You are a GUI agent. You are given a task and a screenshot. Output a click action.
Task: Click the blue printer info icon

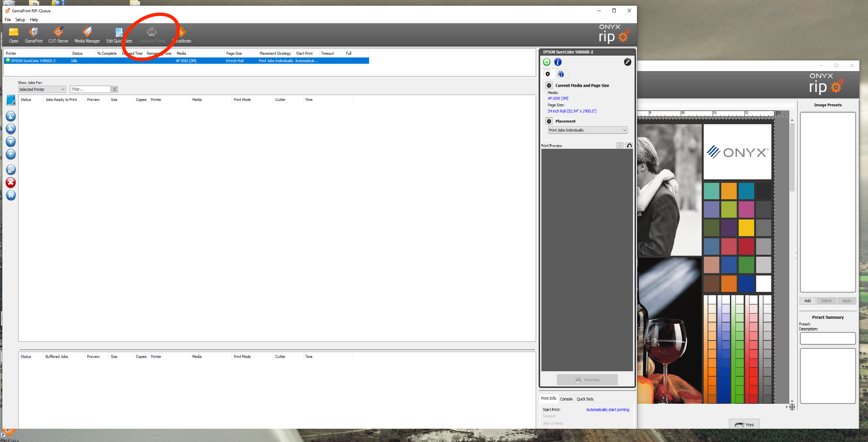pyautogui.click(x=558, y=62)
